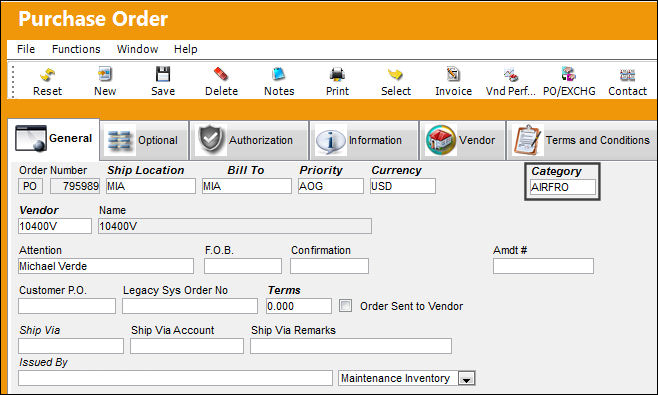Open Notes from the toolbar
Viewport: 658px width, 395px height.
pos(279,74)
